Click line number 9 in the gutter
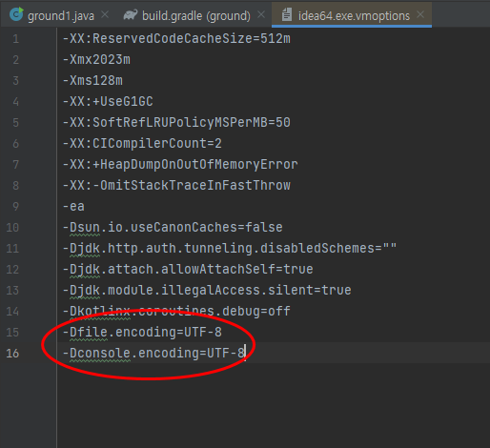This screenshot has width=490, height=448. (16, 207)
